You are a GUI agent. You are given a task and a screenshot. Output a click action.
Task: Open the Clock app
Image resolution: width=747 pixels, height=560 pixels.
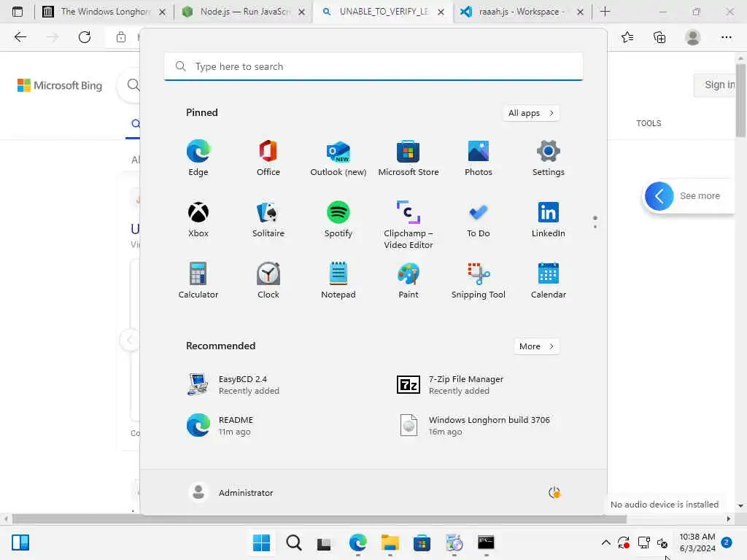(268, 281)
